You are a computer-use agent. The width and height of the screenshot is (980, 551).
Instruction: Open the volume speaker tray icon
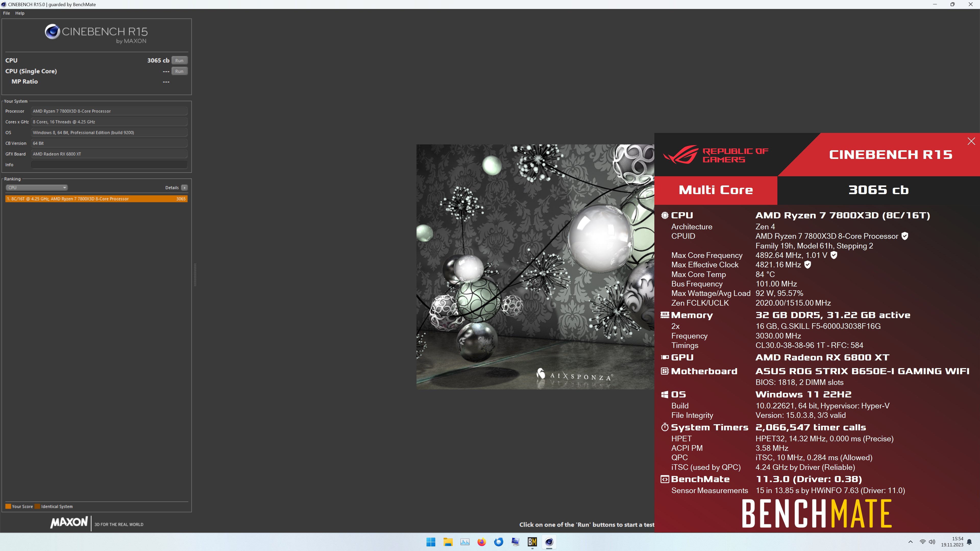pyautogui.click(x=932, y=542)
